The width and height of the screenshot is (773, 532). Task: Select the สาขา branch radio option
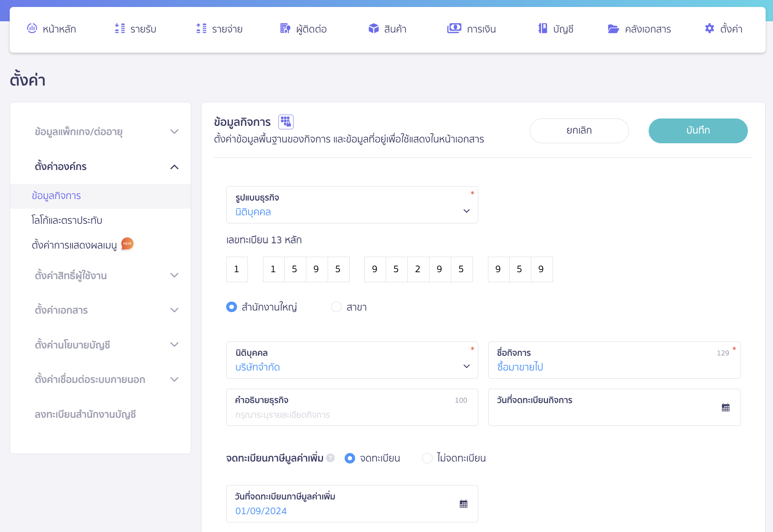click(x=336, y=307)
